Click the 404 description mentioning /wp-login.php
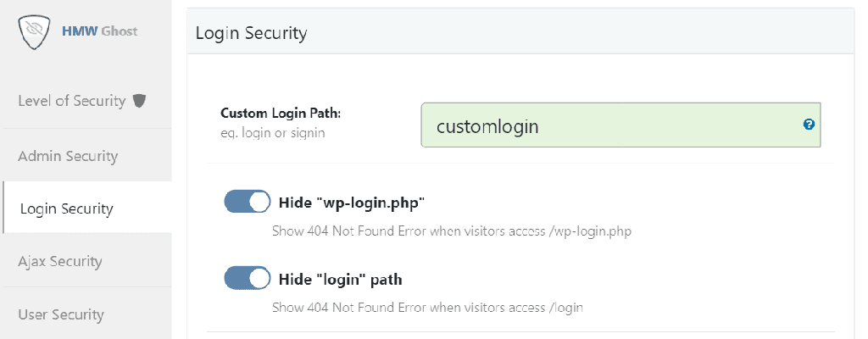The height and width of the screenshot is (339, 868). click(x=451, y=230)
